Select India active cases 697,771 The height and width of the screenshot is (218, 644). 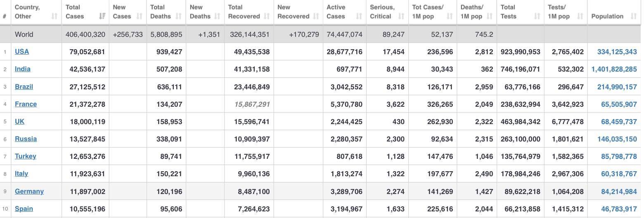click(349, 69)
